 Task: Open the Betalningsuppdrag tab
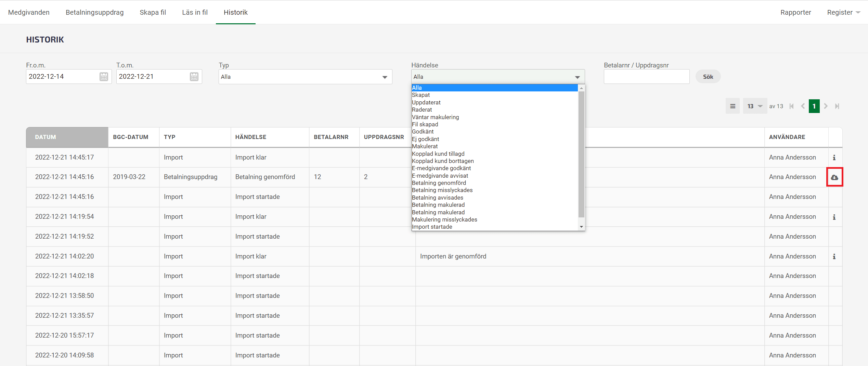94,12
